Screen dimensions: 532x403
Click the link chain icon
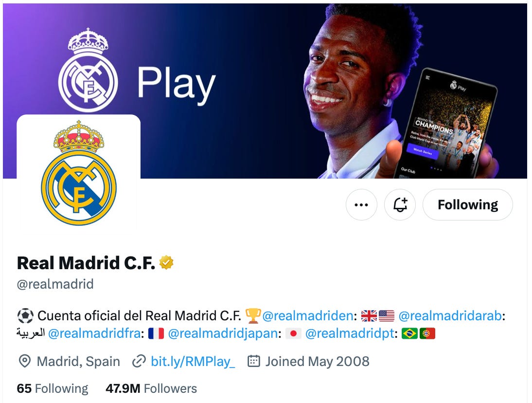[x=139, y=361]
